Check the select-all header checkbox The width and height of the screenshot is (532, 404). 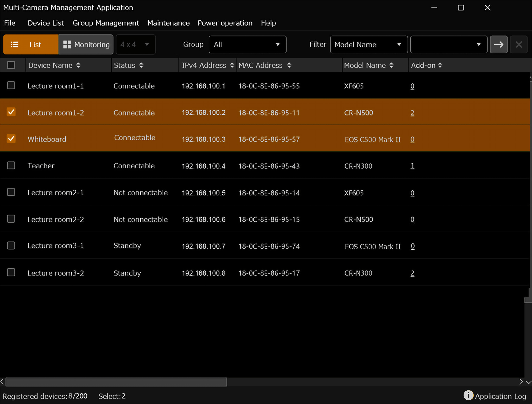11,65
